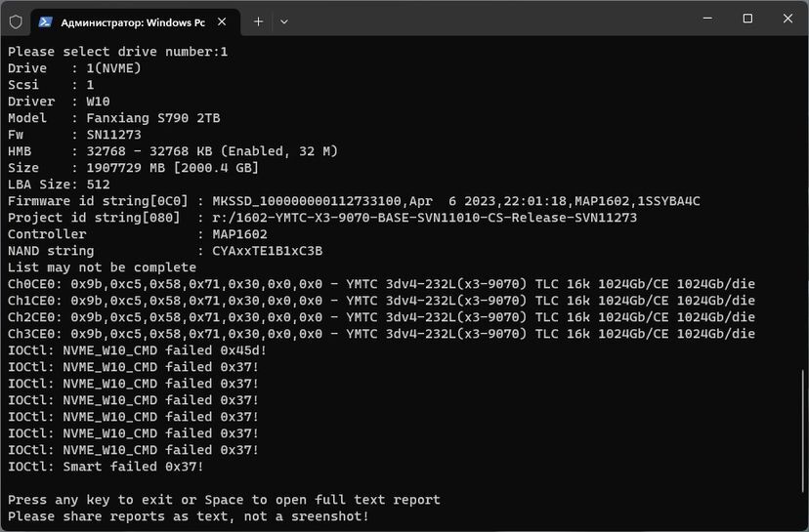Click the Firmware id string line

[x=354, y=201]
